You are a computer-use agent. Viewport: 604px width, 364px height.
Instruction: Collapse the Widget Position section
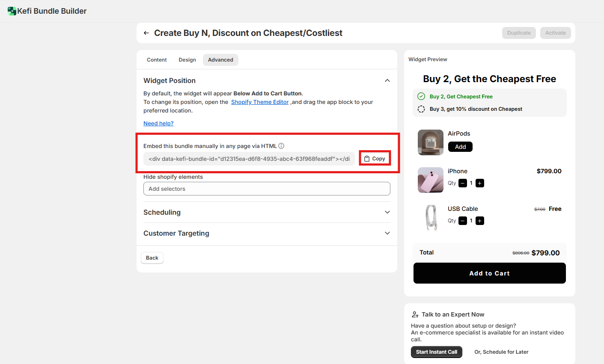click(x=387, y=80)
